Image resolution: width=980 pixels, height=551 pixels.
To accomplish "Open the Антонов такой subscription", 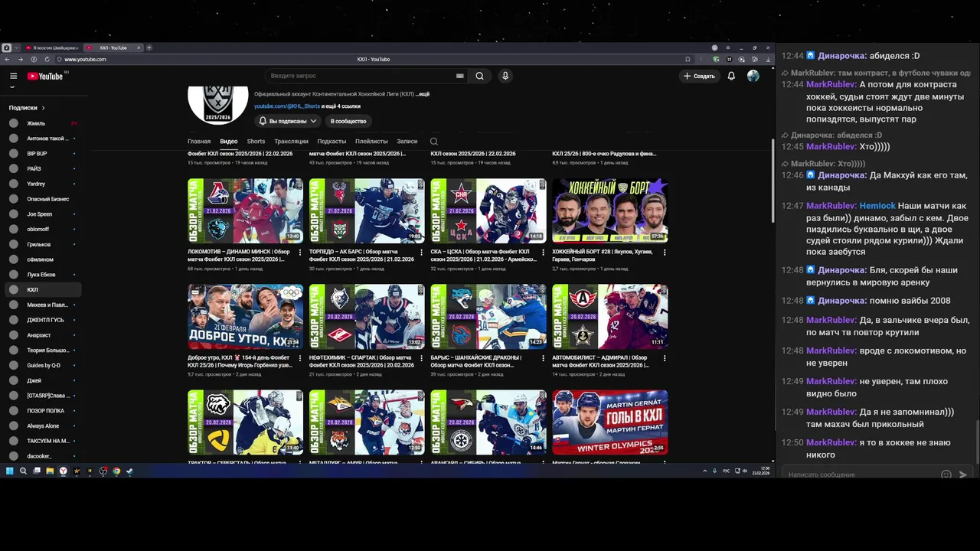I will (x=42, y=139).
